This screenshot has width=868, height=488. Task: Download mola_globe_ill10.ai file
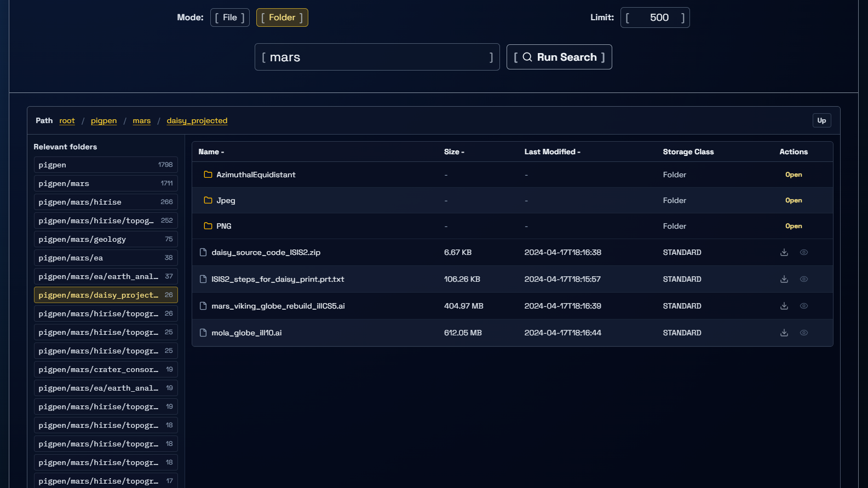tap(784, 333)
